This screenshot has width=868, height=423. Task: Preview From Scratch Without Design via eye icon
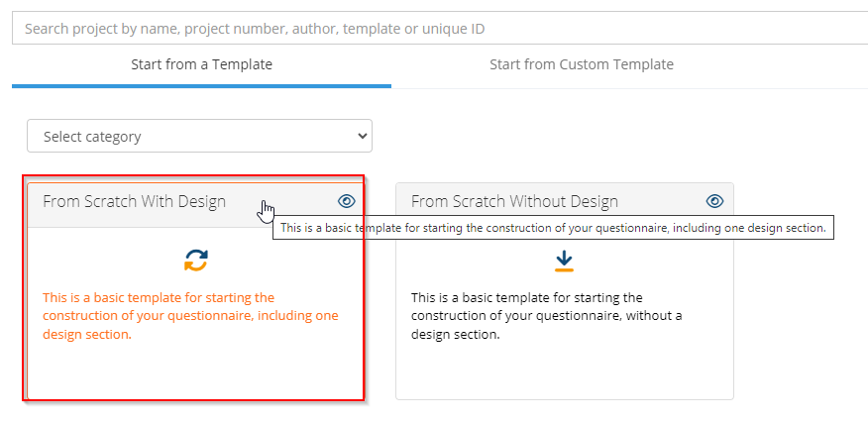714,201
